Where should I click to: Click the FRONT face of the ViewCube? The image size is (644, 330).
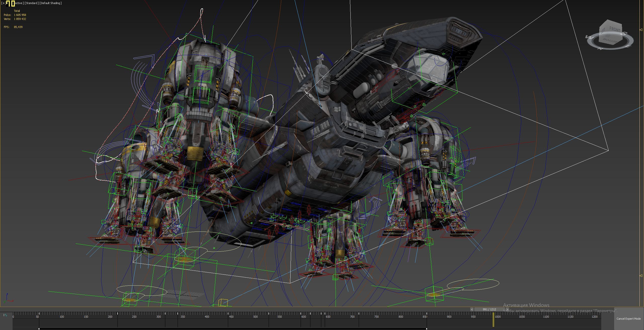coord(615,30)
